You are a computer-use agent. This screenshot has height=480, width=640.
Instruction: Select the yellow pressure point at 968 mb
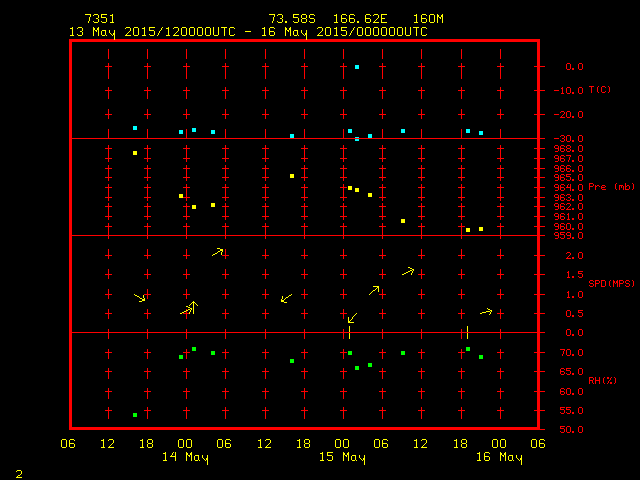[135, 153]
